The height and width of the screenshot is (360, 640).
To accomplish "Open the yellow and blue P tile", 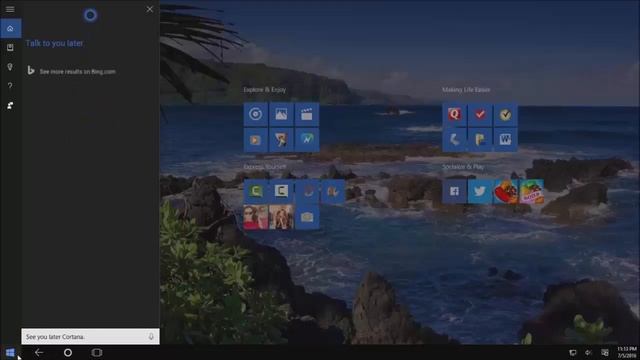I will pos(480,140).
